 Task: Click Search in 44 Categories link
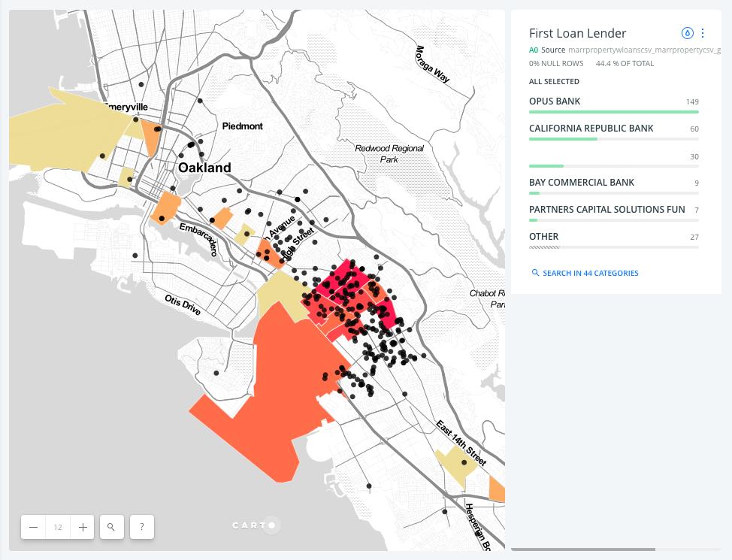[590, 273]
